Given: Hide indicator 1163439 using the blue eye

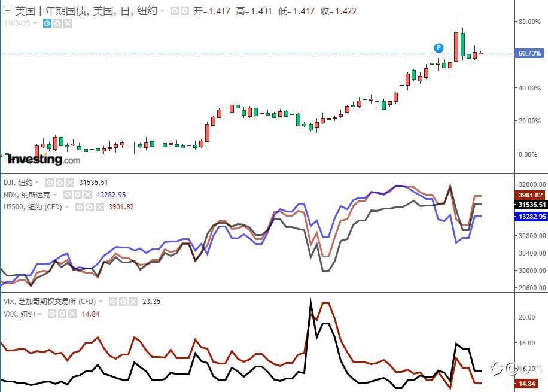Looking at the screenshot, I should pos(47,23).
